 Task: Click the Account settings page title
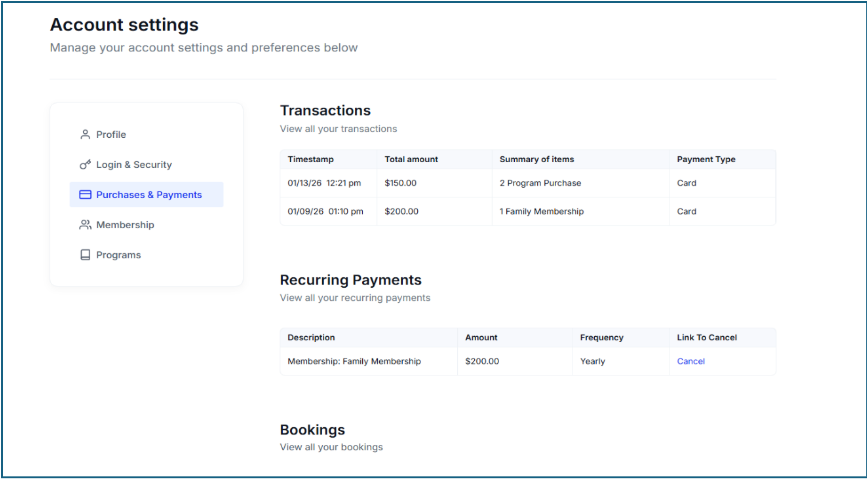coord(124,25)
